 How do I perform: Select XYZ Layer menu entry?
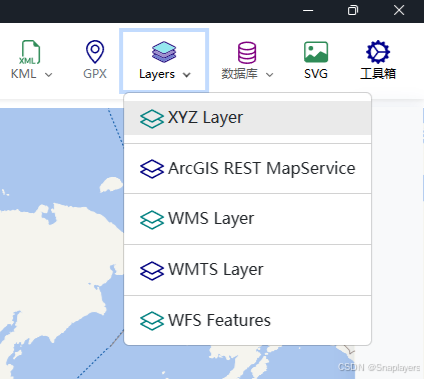(x=248, y=118)
